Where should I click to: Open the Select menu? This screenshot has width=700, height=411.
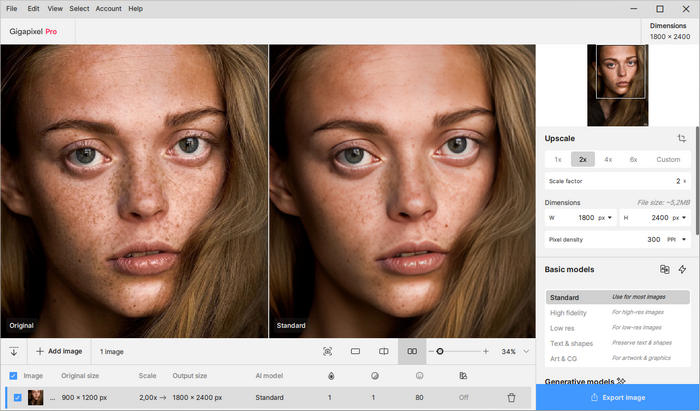78,8
